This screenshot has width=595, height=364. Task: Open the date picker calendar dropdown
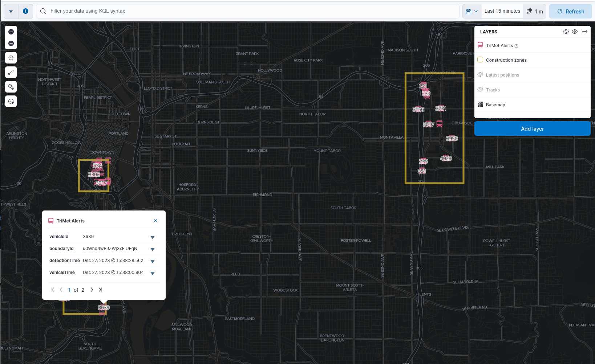[x=471, y=11]
